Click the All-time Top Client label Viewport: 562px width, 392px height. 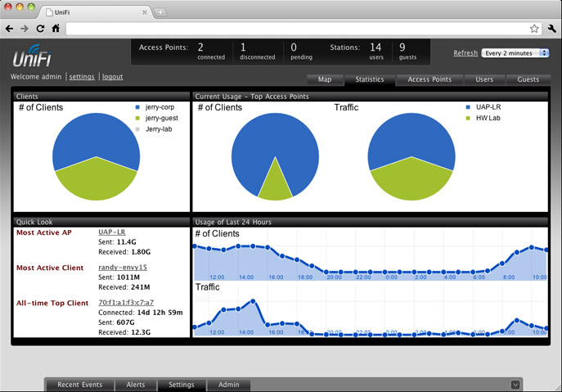click(x=52, y=303)
